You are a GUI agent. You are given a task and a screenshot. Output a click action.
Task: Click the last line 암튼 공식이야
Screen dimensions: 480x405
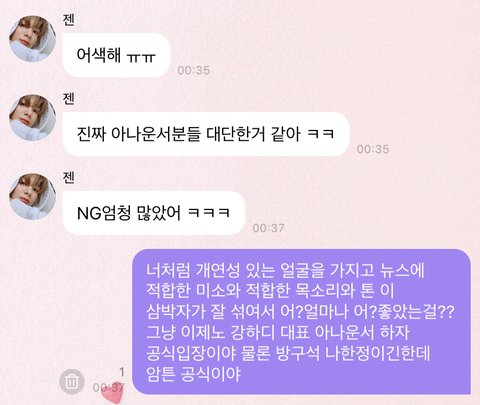tap(193, 374)
